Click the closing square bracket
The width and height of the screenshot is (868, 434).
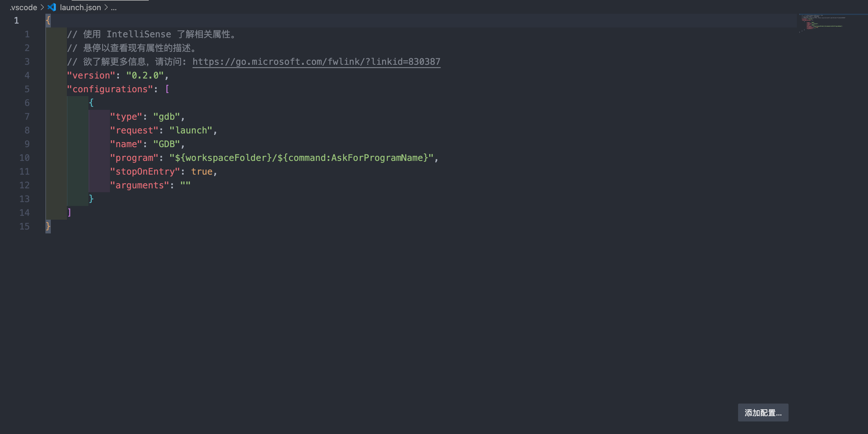point(69,213)
